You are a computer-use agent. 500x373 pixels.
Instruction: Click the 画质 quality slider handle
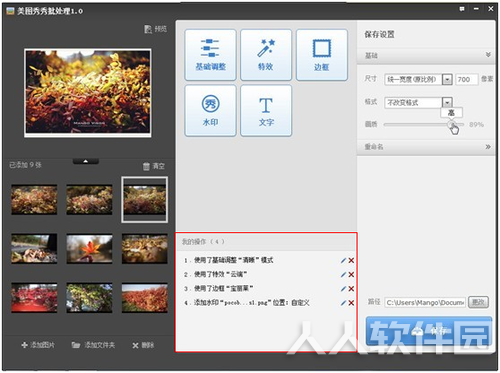coord(452,124)
